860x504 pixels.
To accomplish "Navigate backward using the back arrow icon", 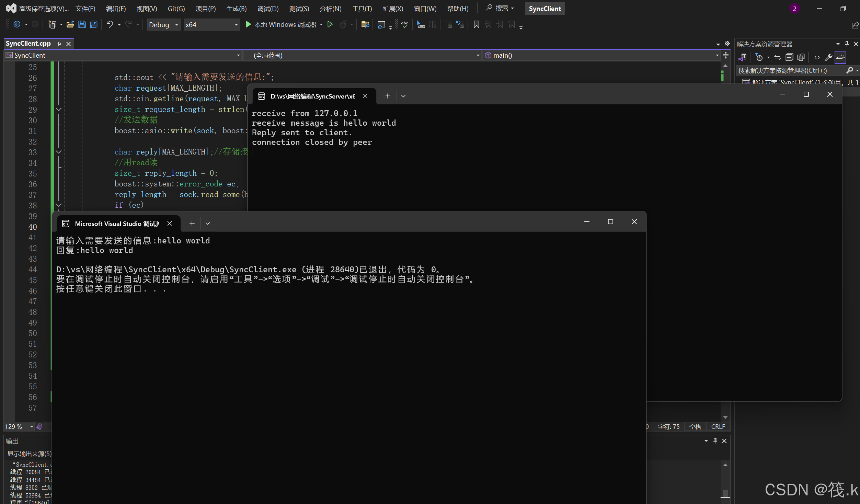I will tap(17, 24).
